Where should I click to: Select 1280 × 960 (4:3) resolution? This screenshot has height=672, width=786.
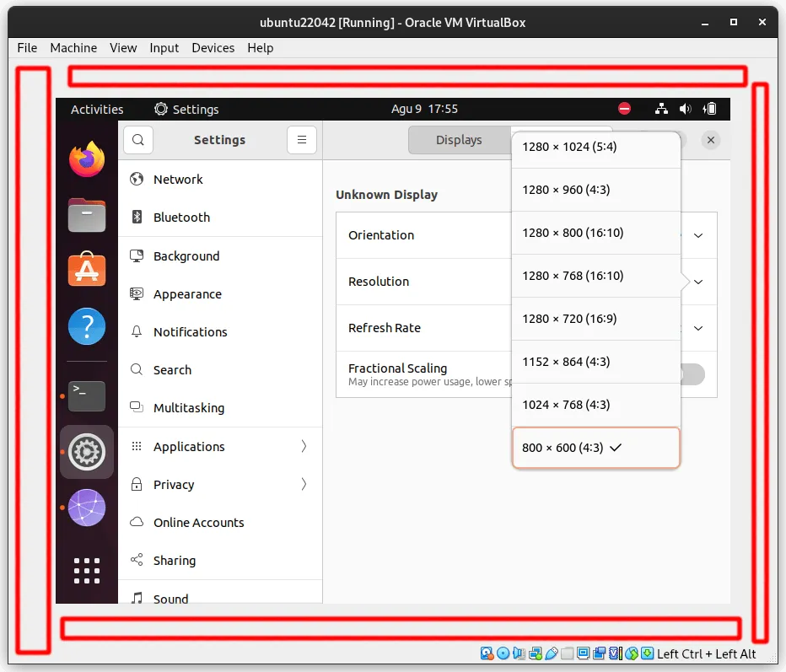596,190
